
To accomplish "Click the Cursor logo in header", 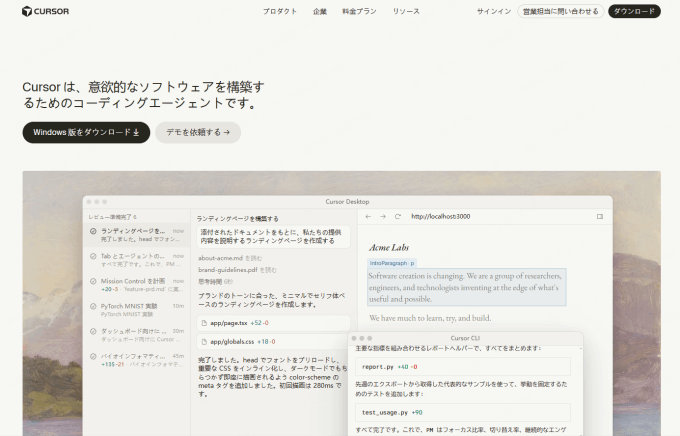I will tap(45, 11).
